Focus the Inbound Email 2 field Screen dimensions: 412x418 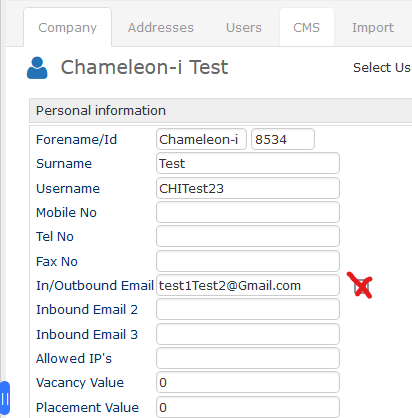click(248, 309)
